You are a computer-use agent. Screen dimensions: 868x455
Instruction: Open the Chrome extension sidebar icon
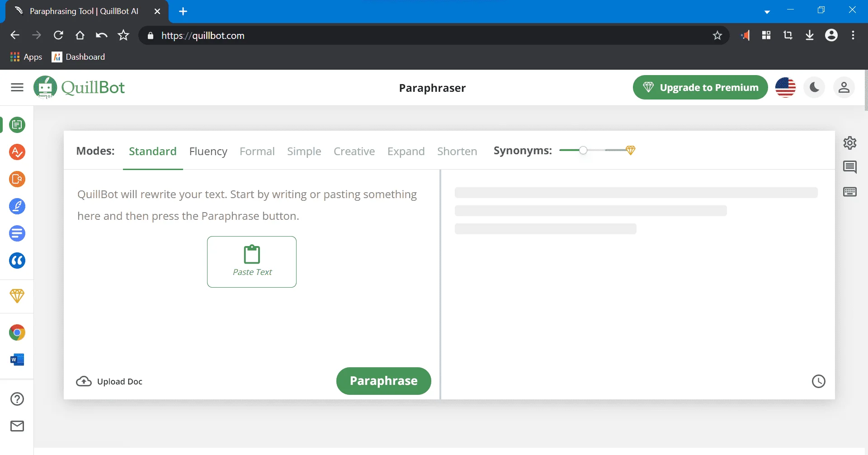17,332
